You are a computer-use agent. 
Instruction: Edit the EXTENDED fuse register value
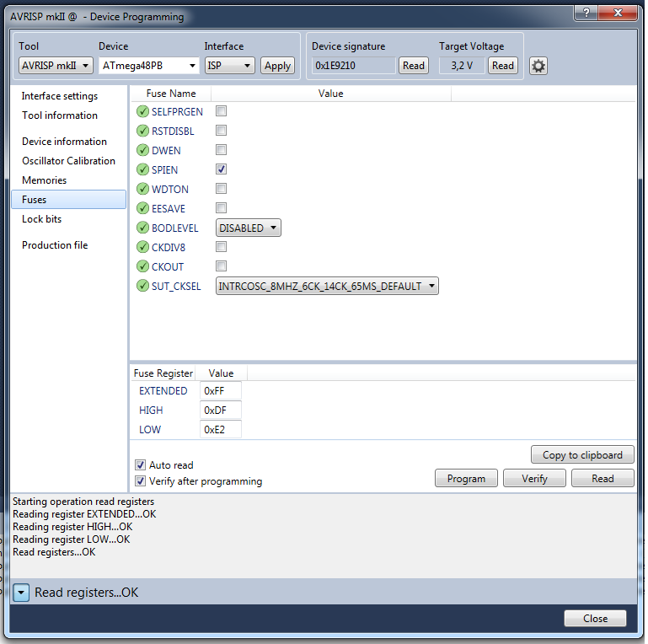point(221,391)
